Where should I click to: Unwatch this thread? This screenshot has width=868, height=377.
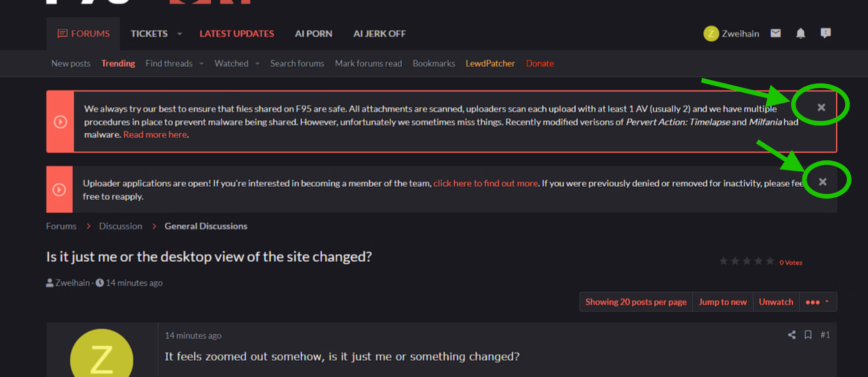click(776, 302)
